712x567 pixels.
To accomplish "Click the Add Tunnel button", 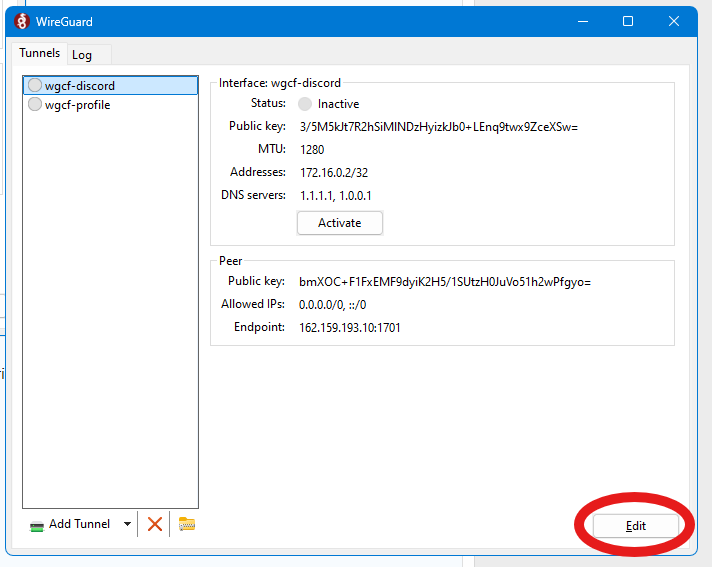I will coord(69,524).
